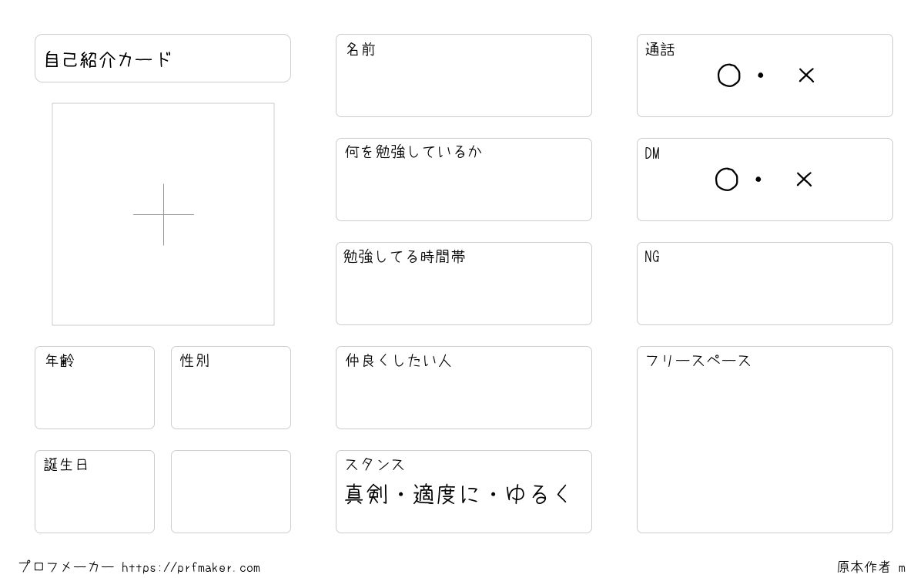Click the 性別 box
This screenshot has height=578, width=924.
click(231, 388)
